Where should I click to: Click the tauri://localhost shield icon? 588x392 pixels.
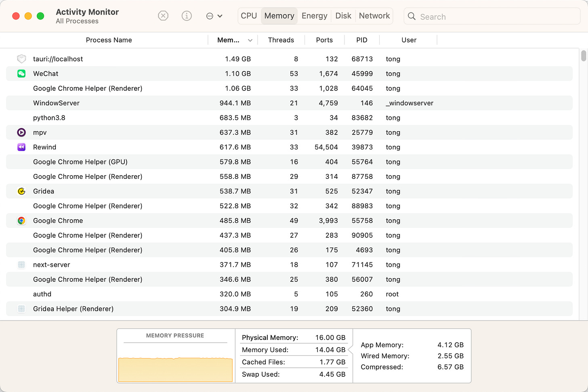point(21,59)
